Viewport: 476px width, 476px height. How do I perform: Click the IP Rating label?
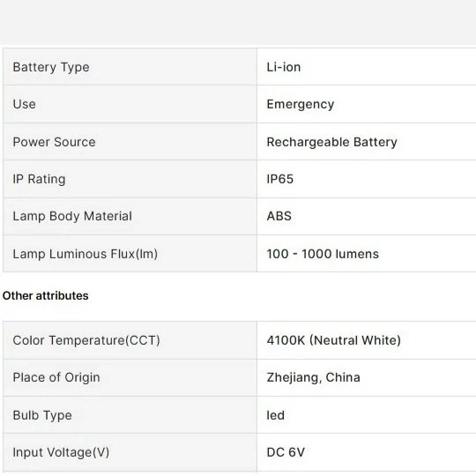tap(39, 179)
